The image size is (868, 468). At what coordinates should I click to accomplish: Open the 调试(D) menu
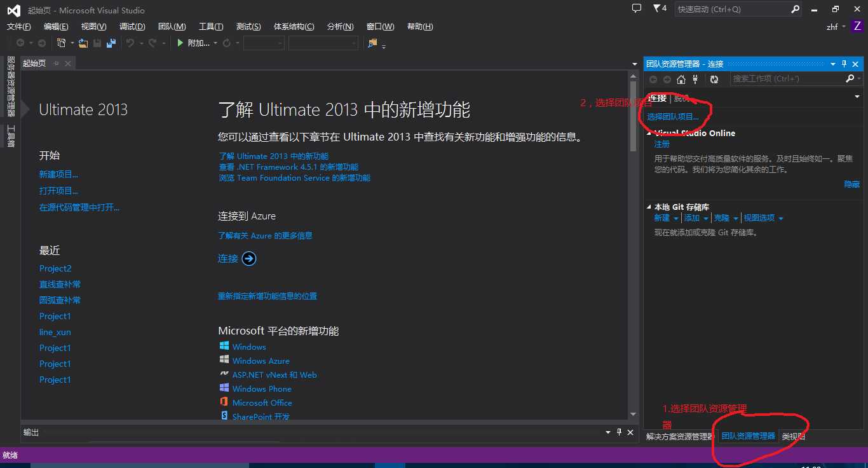click(x=132, y=27)
